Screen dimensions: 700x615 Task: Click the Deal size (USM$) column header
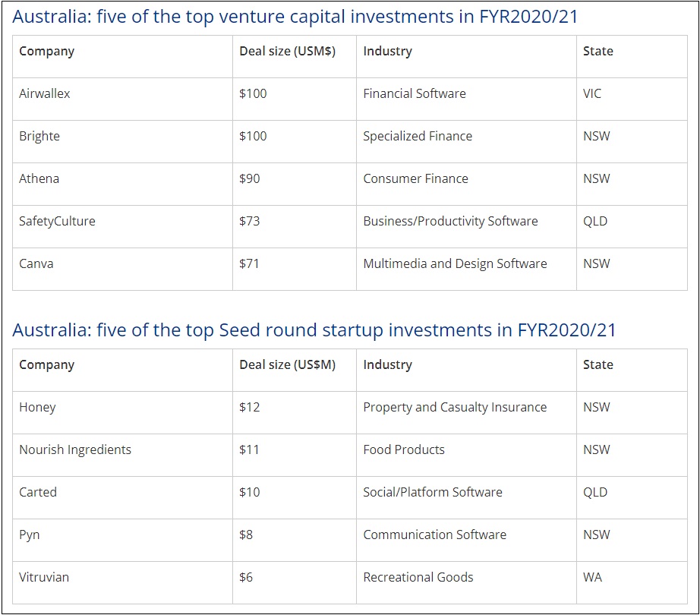coord(287,52)
